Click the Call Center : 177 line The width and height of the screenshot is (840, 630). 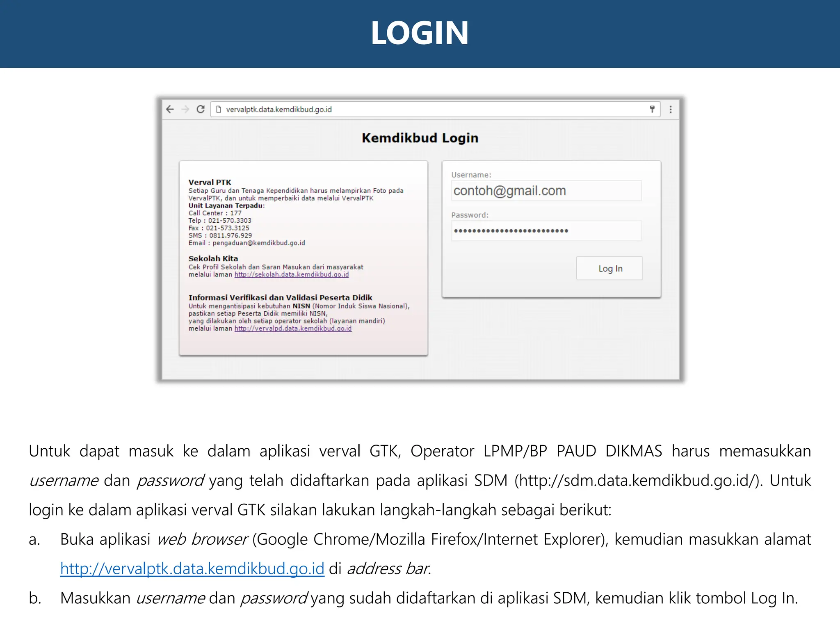click(215, 213)
